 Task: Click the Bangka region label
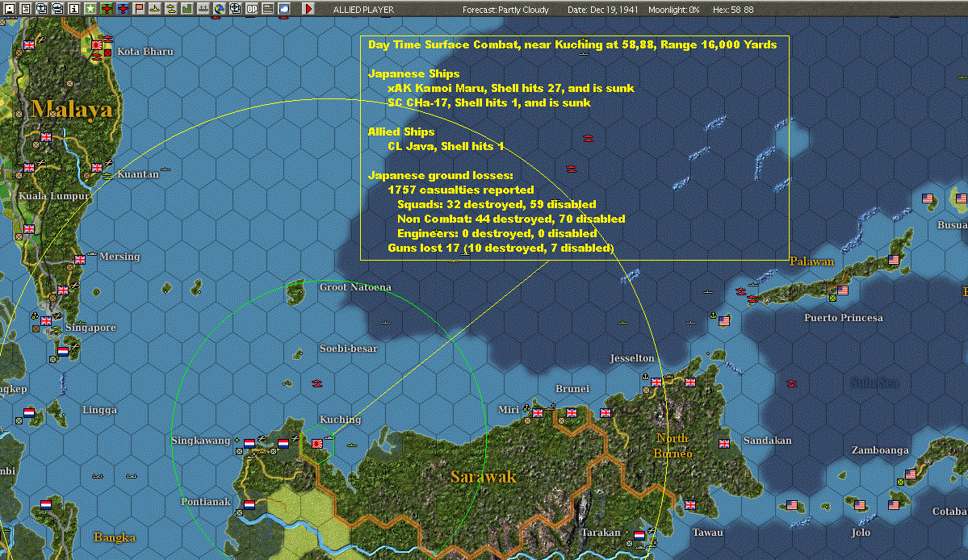114,537
